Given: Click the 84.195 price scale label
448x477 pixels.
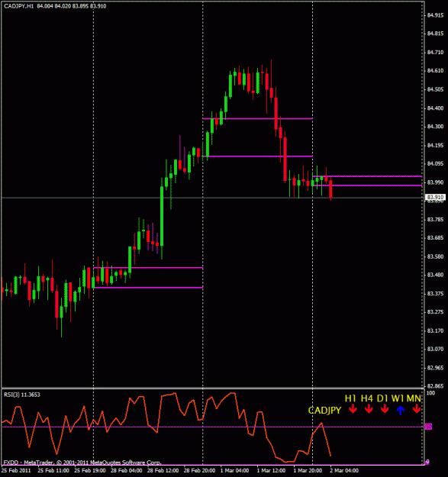Looking at the screenshot, I should pyautogui.click(x=435, y=145).
